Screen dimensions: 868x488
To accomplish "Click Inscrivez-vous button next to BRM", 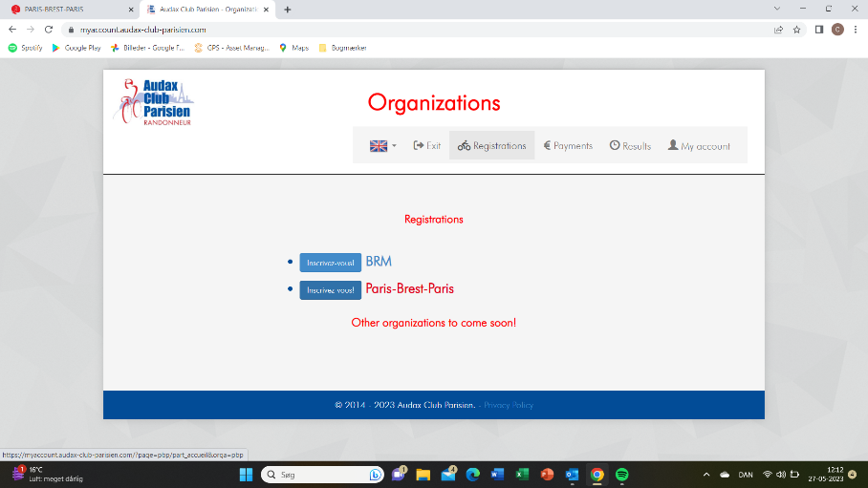I will click(331, 263).
